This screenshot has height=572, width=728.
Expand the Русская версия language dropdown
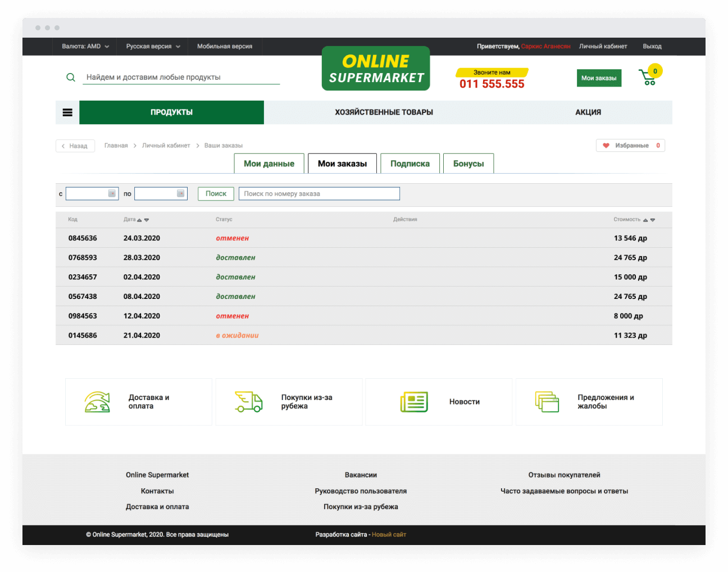click(153, 47)
